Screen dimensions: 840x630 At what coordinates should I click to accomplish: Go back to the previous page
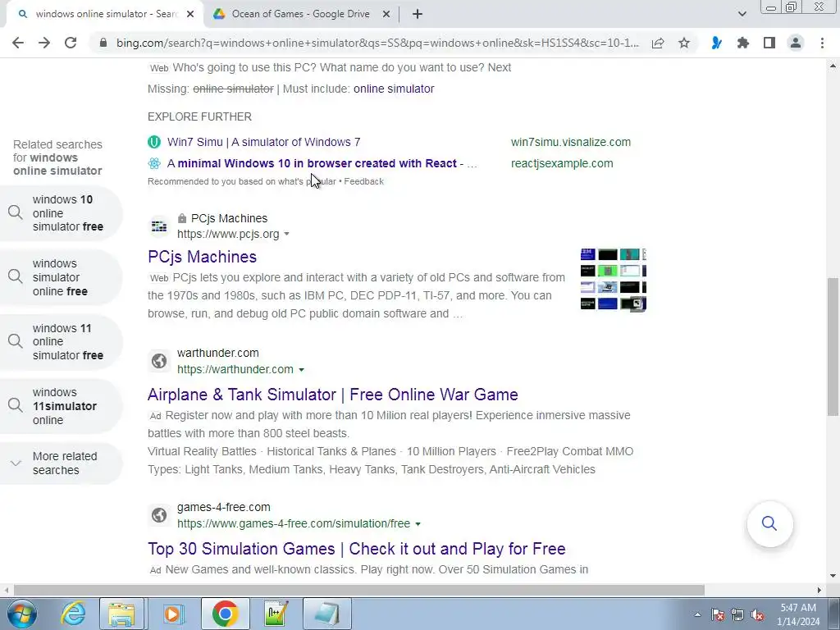pos(18,43)
